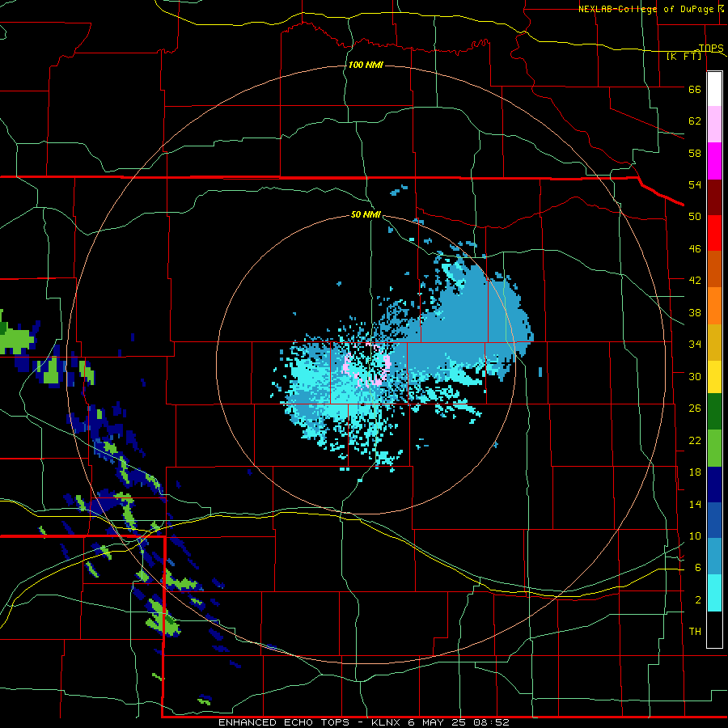The image size is (728, 728).
Task: Click the 2 value on the legend
Action: tap(697, 599)
